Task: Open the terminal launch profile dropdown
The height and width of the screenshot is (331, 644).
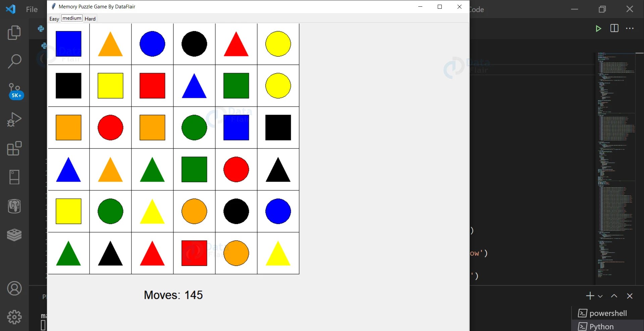Action: [x=600, y=296]
